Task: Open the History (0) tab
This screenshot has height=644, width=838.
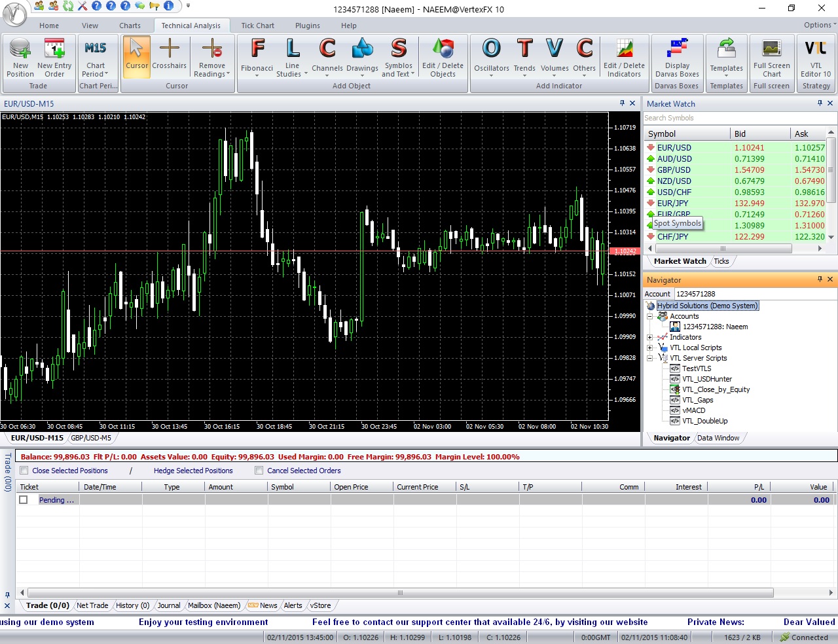Action: coord(133,605)
